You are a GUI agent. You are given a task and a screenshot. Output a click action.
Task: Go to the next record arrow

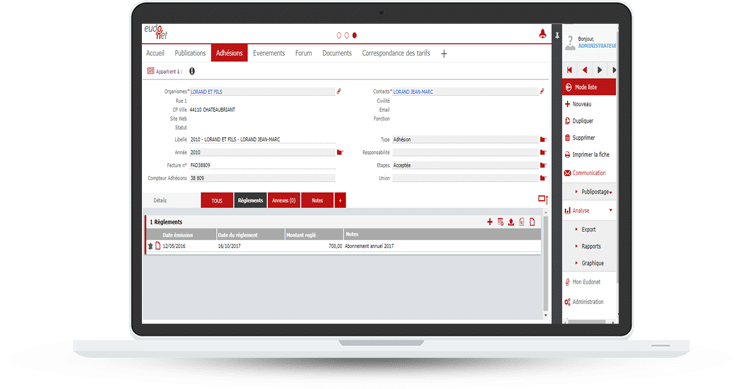coord(600,70)
